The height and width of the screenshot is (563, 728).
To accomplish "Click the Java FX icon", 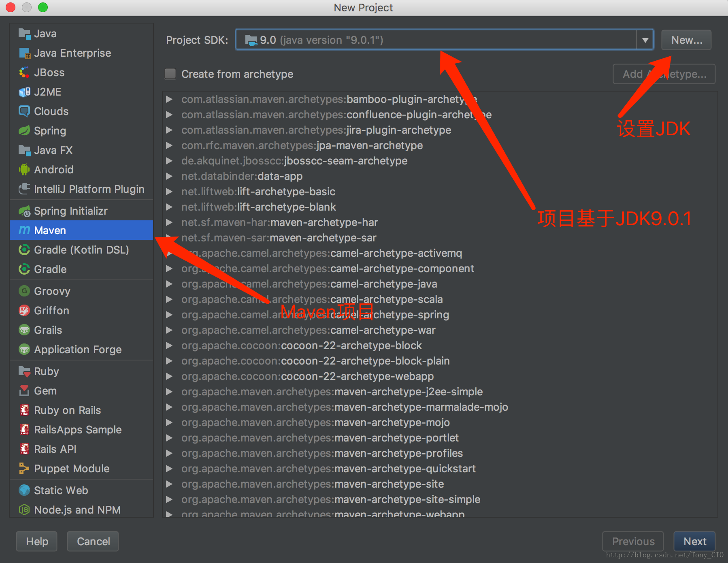I will coord(24,150).
